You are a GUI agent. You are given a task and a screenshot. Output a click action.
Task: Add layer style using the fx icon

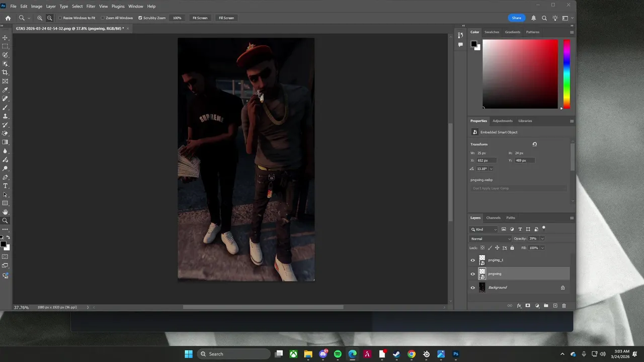(519, 306)
